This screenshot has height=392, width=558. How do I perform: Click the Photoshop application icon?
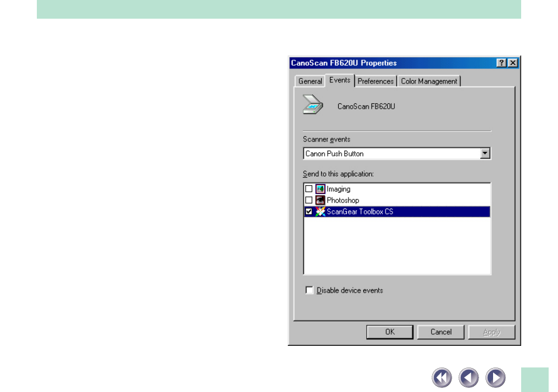321,200
